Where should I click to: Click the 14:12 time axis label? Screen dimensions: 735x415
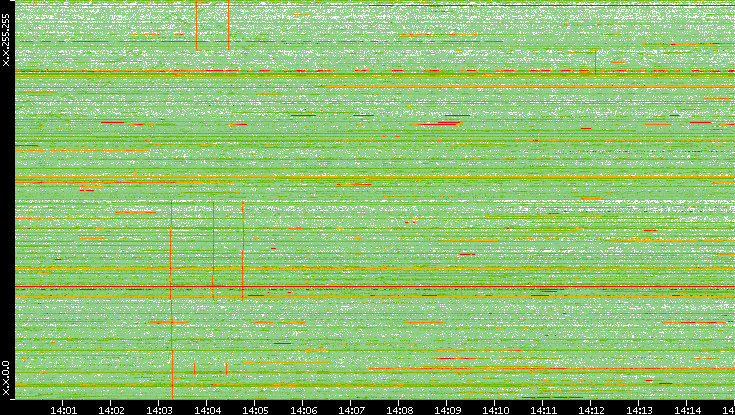coord(591,410)
